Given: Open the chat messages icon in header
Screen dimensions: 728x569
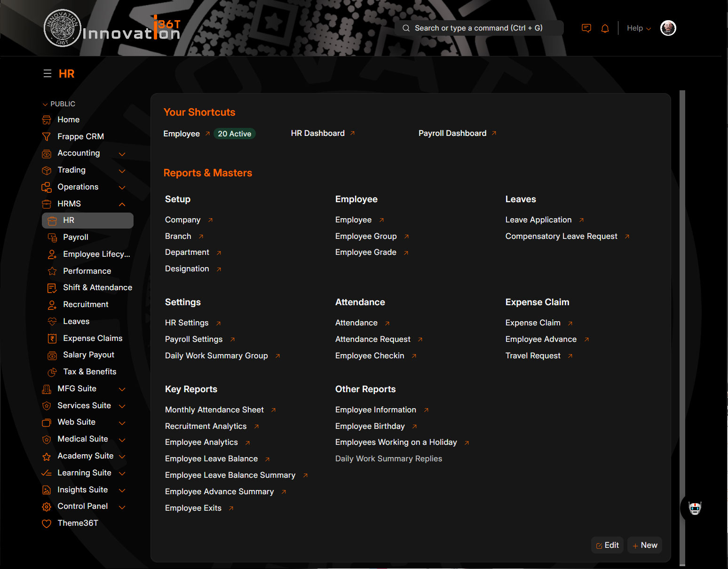Looking at the screenshot, I should tap(586, 28).
